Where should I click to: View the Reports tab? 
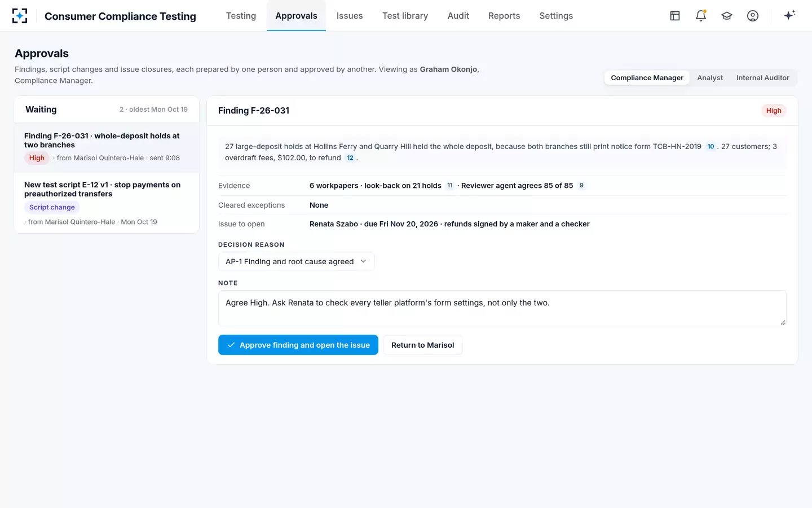pos(504,16)
